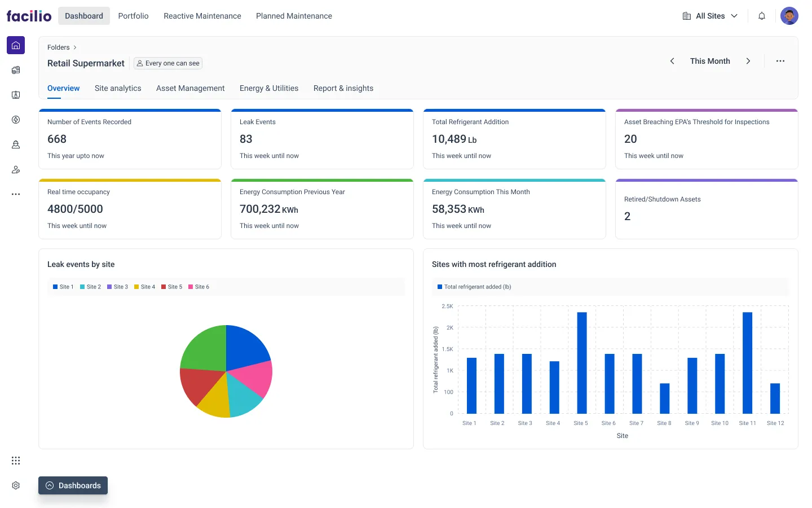Screen dimensions: 812x508
Task: Click the building icon beside All Sites
Action: tap(686, 16)
